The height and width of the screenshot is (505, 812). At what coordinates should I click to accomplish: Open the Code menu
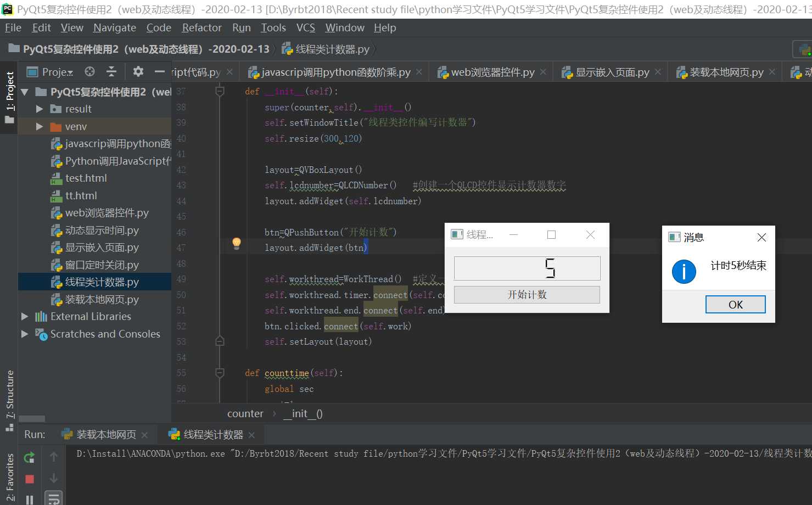click(x=159, y=27)
